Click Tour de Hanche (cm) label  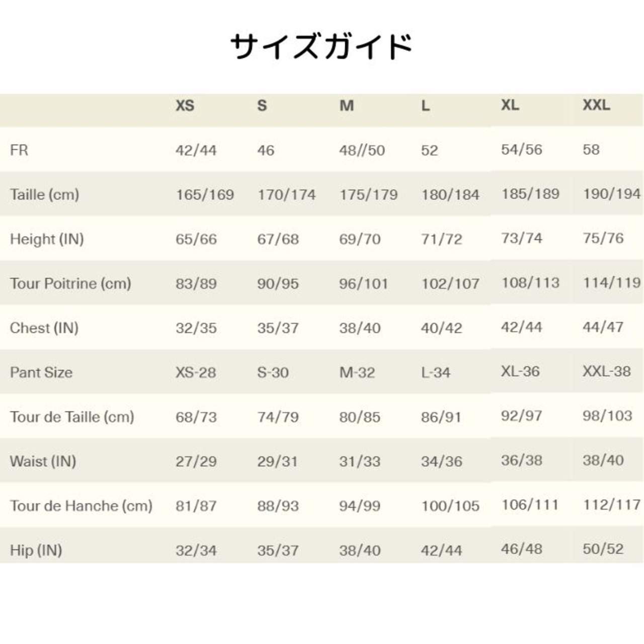(81, 506)
